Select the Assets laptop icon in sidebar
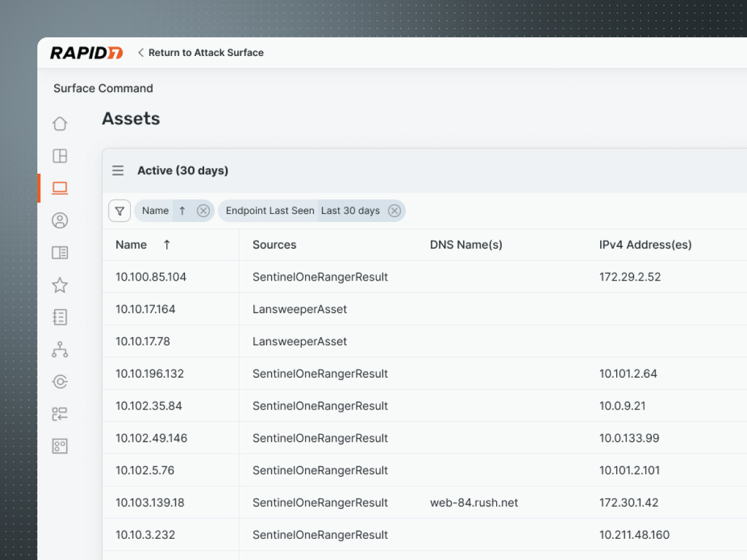This screenshot has height=560, width=747. coord(60,188)
